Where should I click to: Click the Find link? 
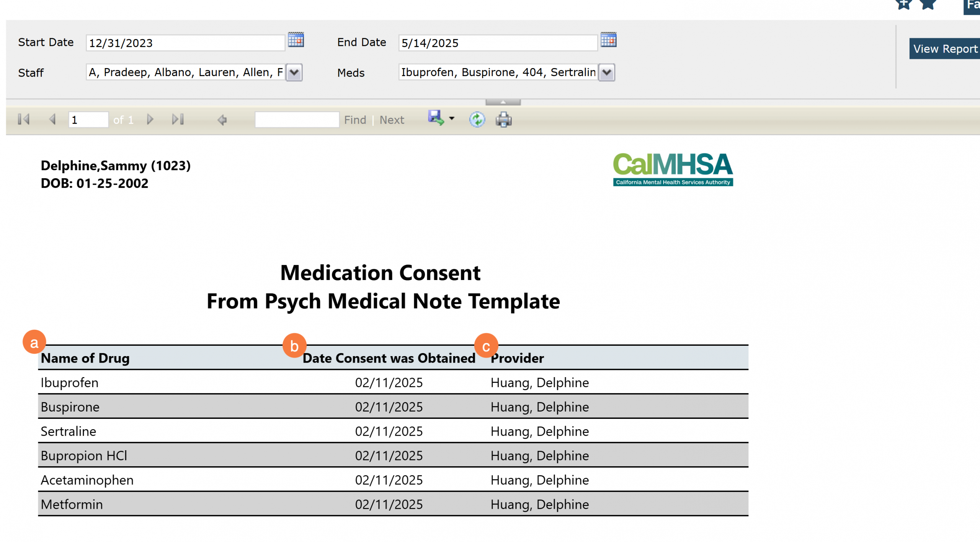pos(355,120)
